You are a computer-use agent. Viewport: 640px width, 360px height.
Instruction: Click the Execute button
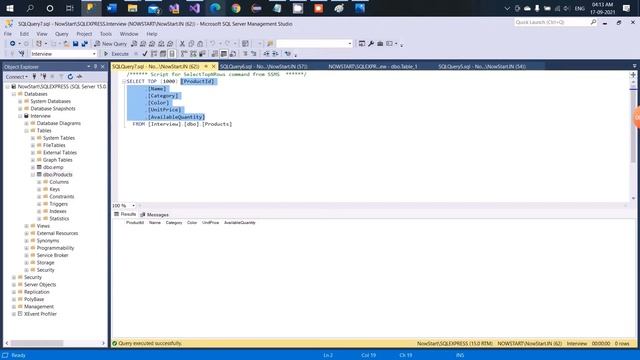point(116,53)
